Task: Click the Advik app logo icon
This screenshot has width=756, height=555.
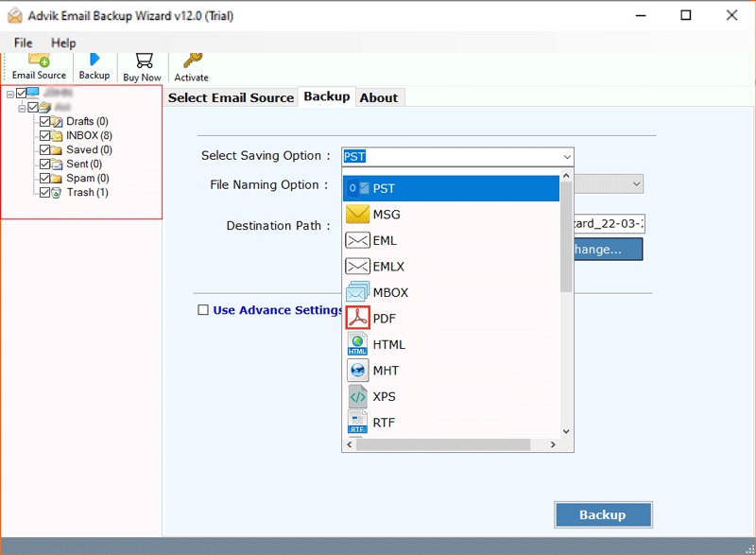Action: point(15,15)
